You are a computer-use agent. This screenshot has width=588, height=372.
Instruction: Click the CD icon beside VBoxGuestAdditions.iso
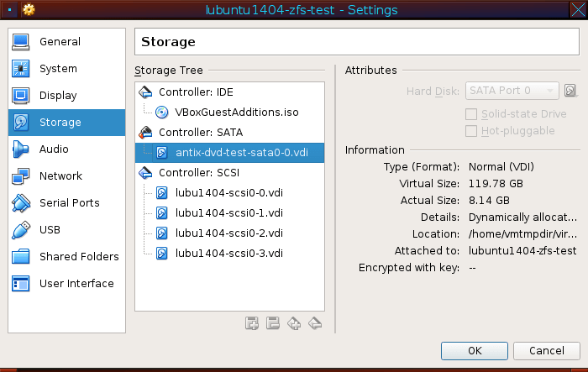(x=161, y=113)
